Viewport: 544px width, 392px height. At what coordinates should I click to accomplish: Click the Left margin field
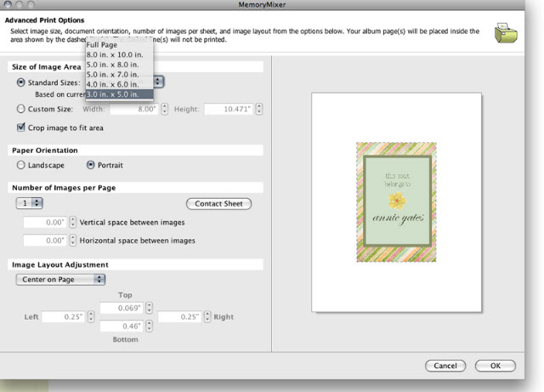click(63, 316)
